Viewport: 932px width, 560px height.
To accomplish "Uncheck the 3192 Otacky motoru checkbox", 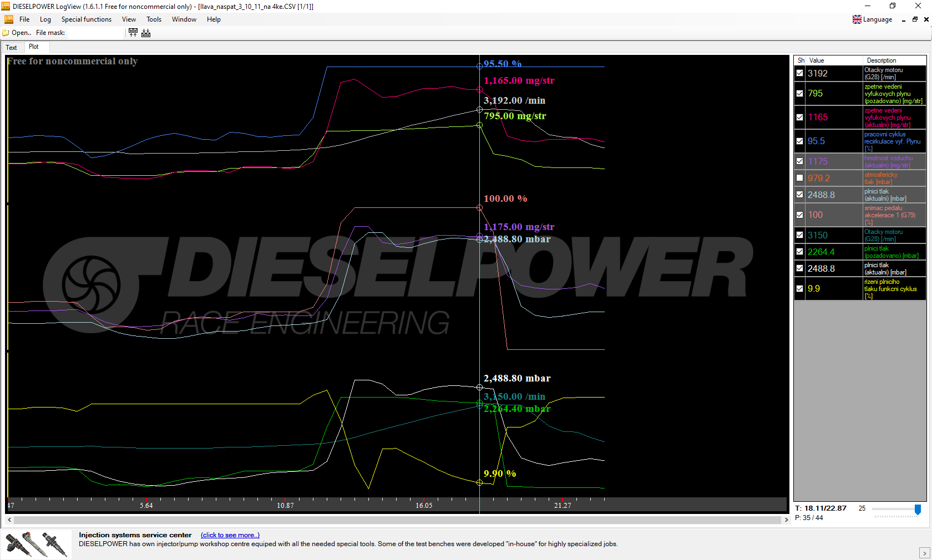I will (799, 73).
